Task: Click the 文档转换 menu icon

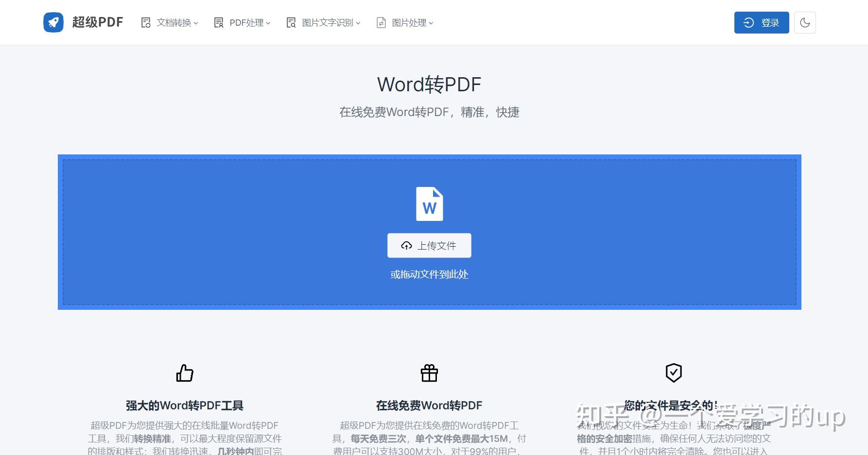Action: (x=146, y=23)
